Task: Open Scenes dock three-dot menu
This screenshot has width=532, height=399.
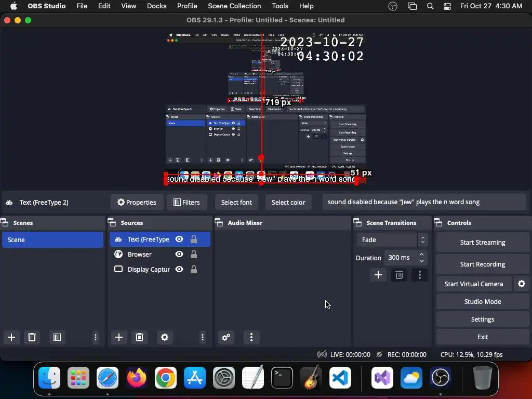Action: coord(96,337)
